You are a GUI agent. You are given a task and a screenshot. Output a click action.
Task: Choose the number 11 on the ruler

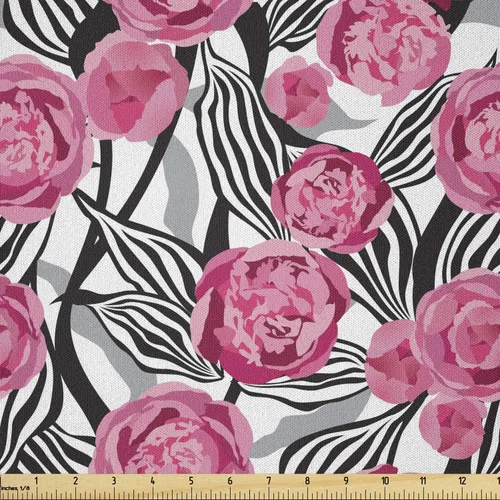[423, 481]
